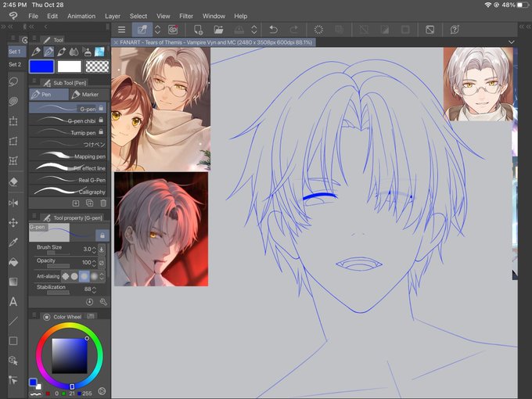The width and height of the screenshot is (532, 399).
Task: Select the frame border rectangle tool
Action: coord(13,340)
